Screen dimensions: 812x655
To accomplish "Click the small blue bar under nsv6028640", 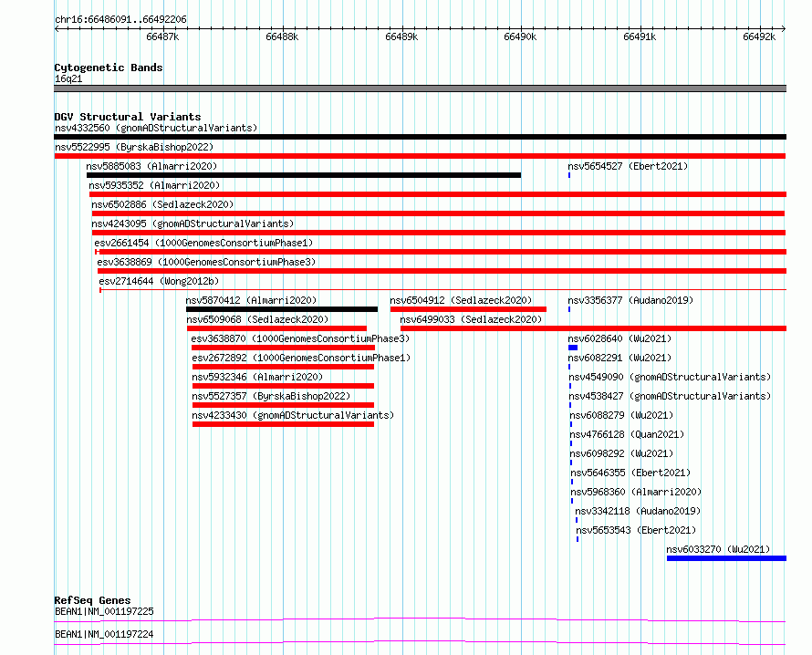I will coord(573,348).
